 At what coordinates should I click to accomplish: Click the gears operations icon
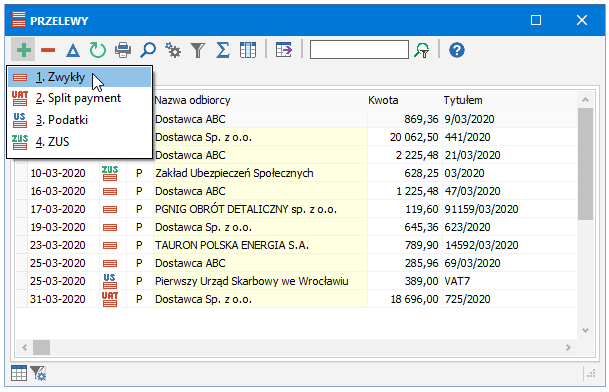point(173,50)
